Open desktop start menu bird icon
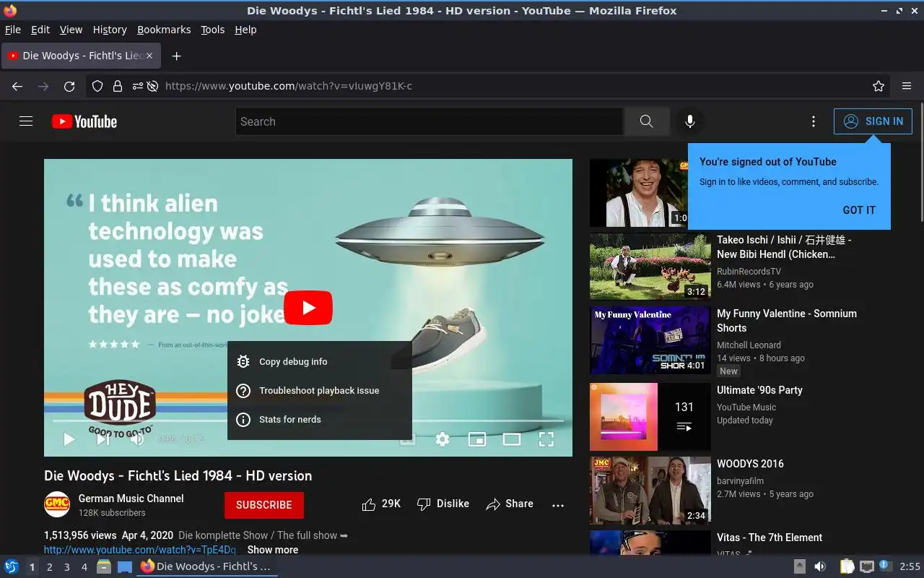This screenshot has width=924, height=578. [12, 566]
